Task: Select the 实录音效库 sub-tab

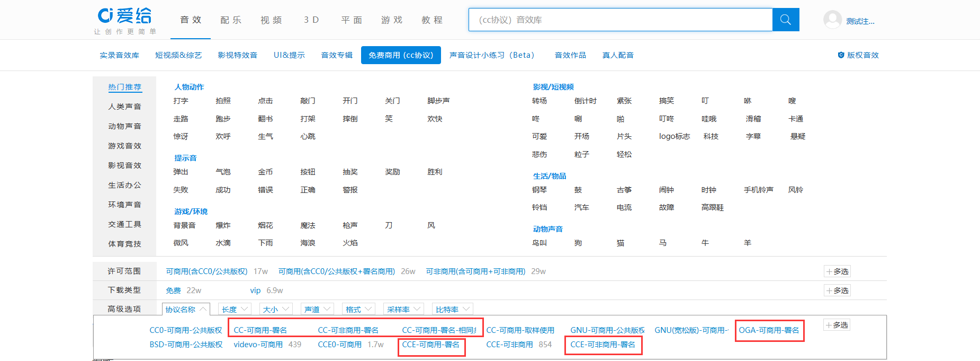Action: (119, 55)
